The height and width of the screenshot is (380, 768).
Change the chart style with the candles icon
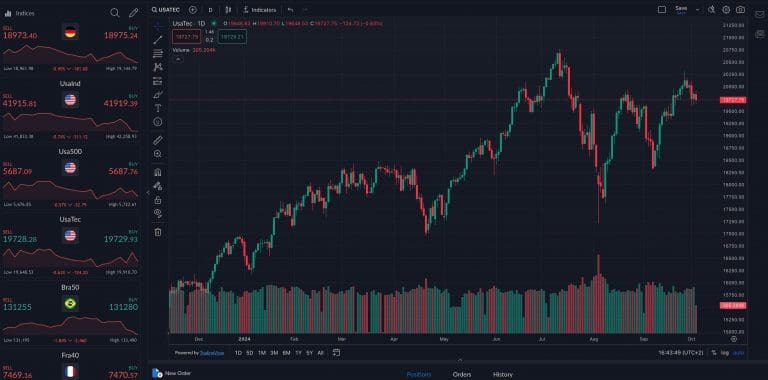pos(228,10)
